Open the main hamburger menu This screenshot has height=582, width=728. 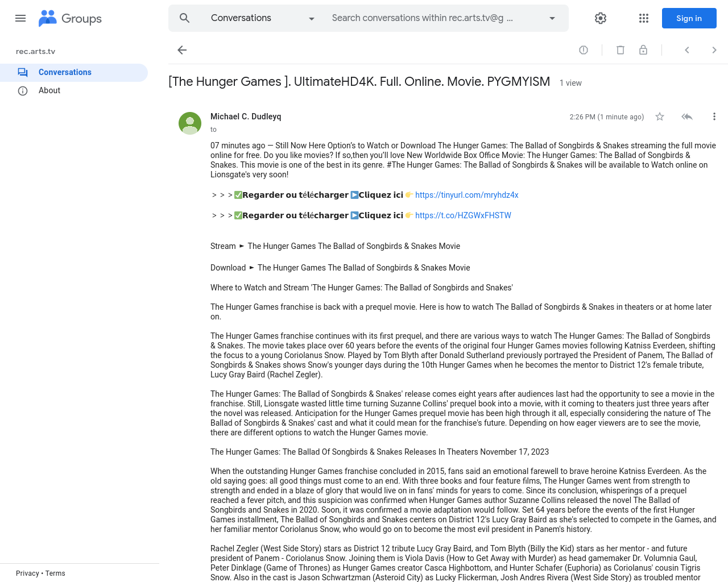(20, 18)
